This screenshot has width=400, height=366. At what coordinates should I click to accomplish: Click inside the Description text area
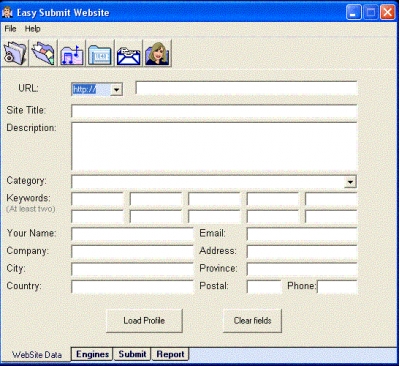pyautogui.click(x=214, y=147)
